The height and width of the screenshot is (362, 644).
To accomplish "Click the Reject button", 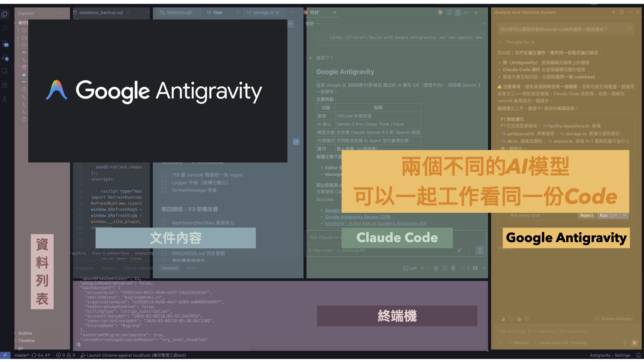I will click(587, 216).
